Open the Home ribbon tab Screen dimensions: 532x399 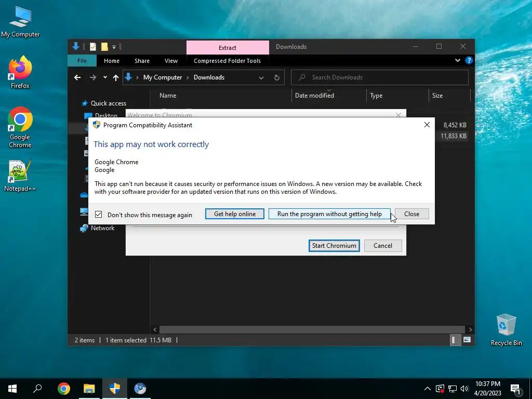112,61
